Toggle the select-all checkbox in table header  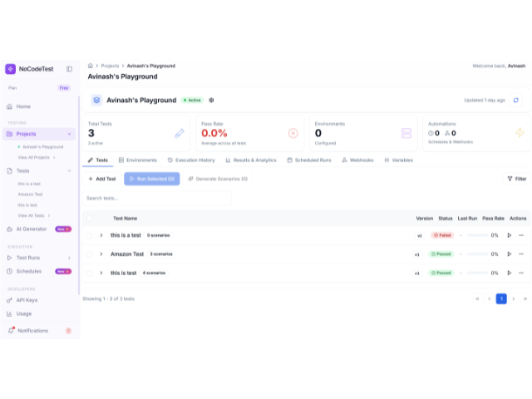[x=90, y=218]
